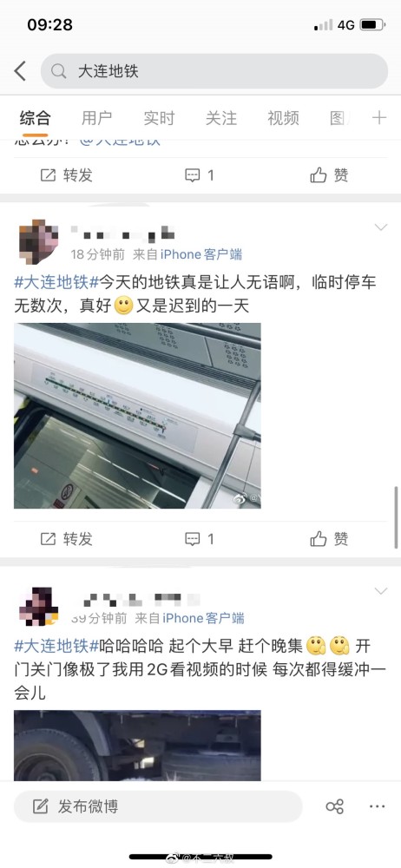Open the plus icon beside tabs
Image resolution: width=401 pixels, height=868 pixels.
(378, 117)
